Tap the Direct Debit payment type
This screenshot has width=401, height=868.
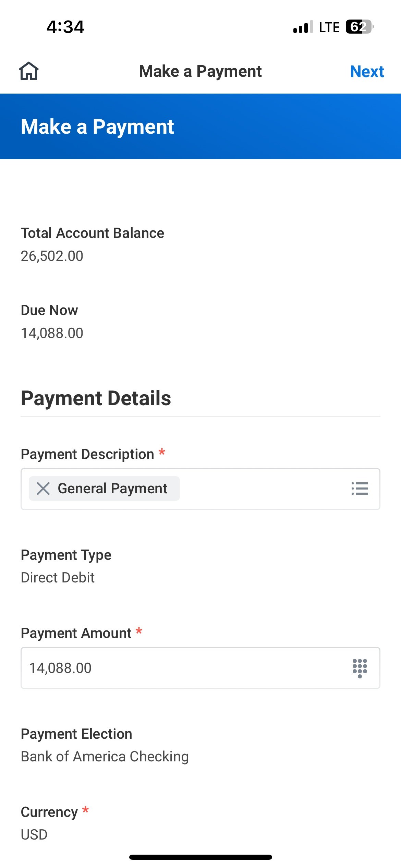tap(58, 578)
